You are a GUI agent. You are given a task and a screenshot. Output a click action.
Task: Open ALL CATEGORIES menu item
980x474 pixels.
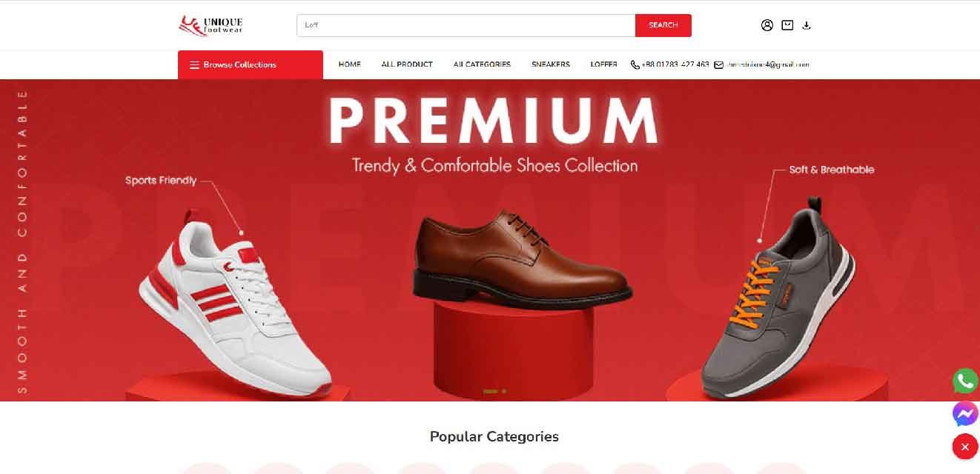coord(482,64)
